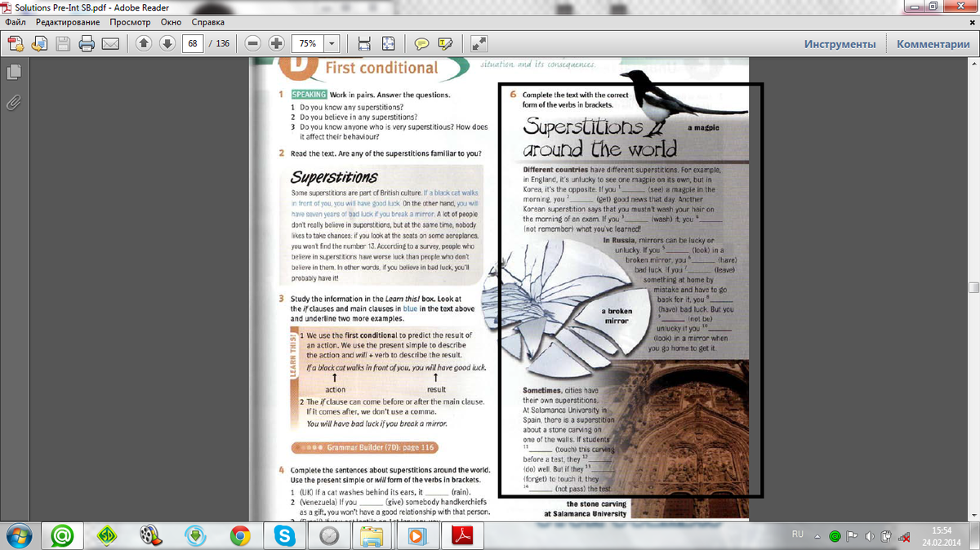
Task: Open Mail.ru Agent in taskbar
Action: click(x=62, y=536)
